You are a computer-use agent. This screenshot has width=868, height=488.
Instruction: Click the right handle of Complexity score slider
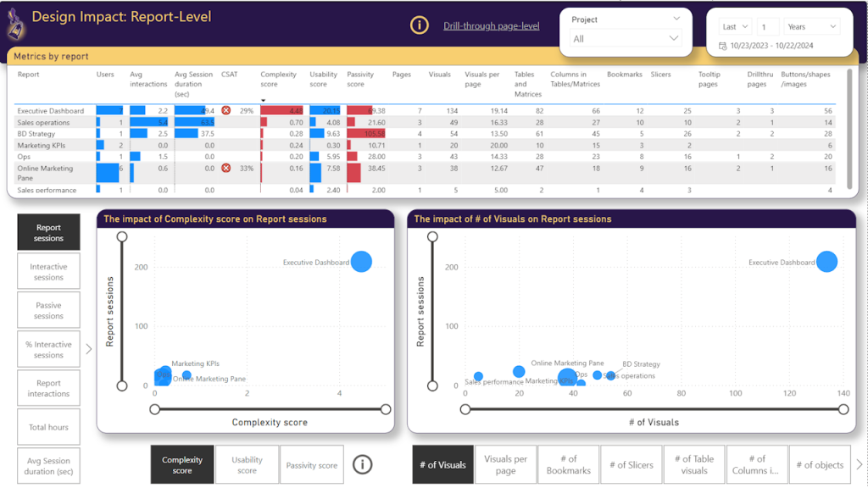(x=386, y=409)
